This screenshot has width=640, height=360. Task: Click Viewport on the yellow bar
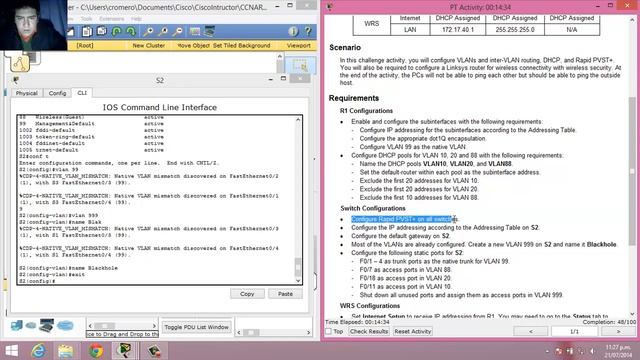[298, 45]
